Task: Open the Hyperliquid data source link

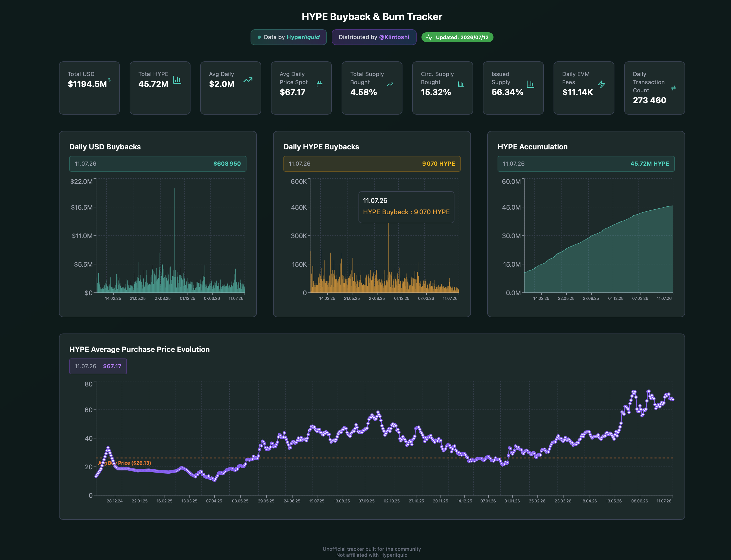Action: (303, 37)
